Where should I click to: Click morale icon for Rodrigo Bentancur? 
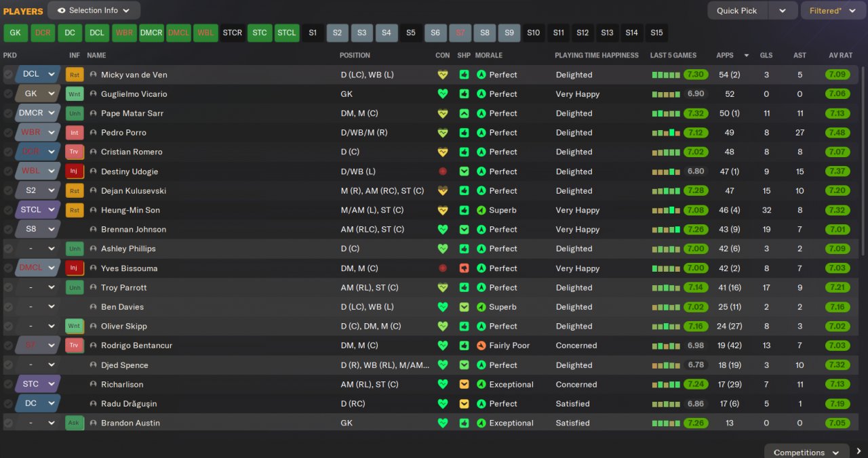481,346
